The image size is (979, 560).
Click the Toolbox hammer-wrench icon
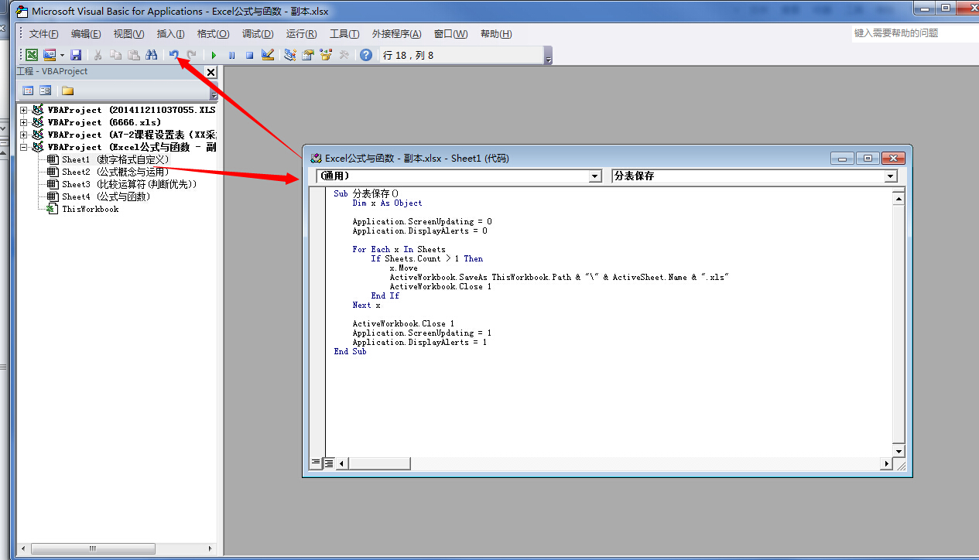[x=344, y=55]
